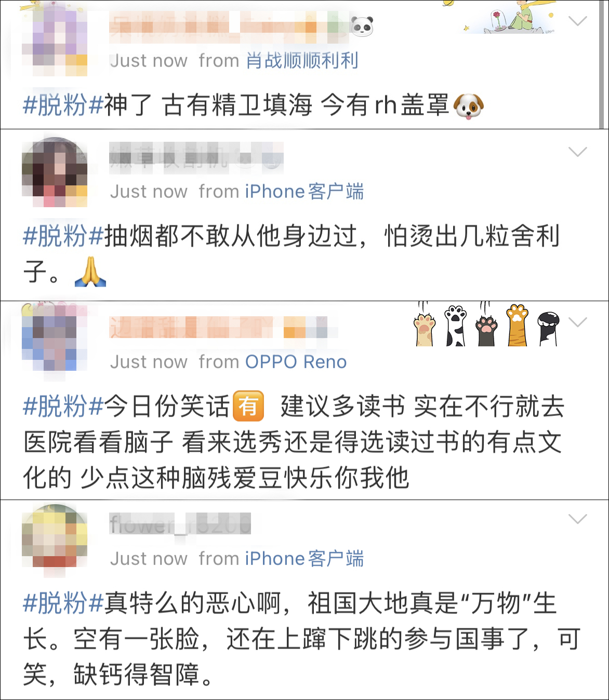Screen dimensions: 609x700
Task: Tap the orange 有 emoji icon
Action: click(x=248, y=406)
